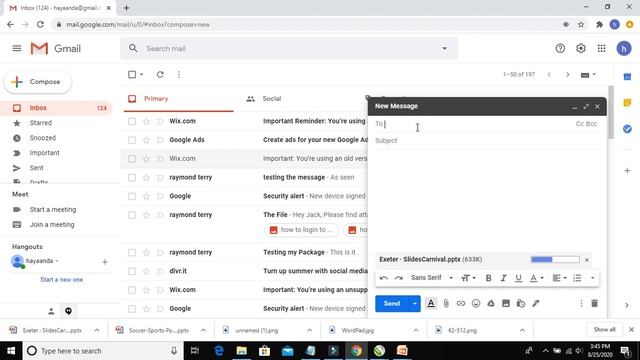Open Google Tasks side panel icon
The image size is (640, 360).
pyautogui.click(x=627, y=129)
